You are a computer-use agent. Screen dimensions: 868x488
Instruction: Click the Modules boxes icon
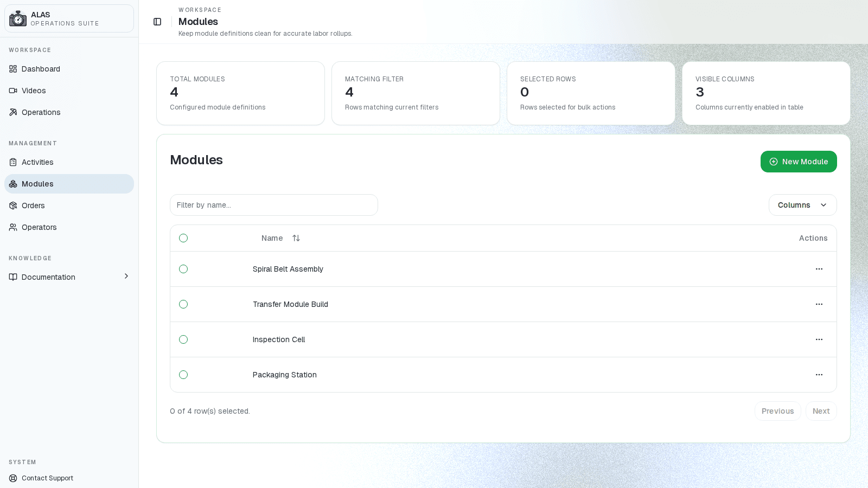click(13, 184)
